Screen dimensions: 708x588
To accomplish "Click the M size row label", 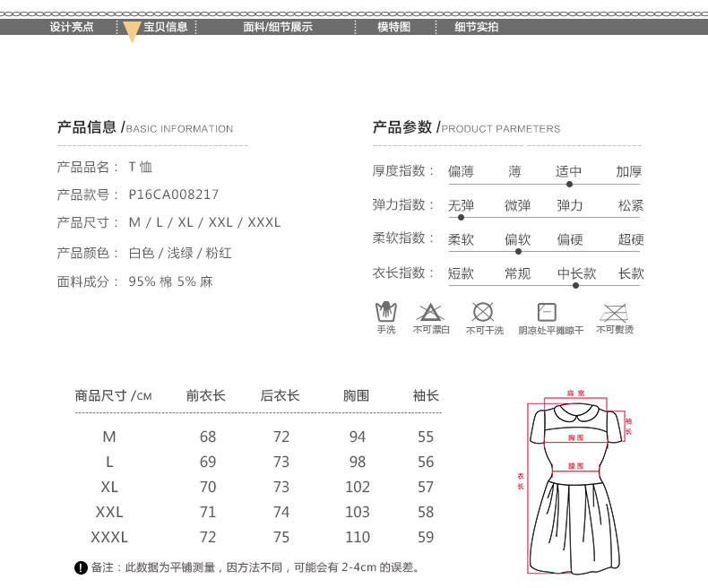I will point(109,437).
